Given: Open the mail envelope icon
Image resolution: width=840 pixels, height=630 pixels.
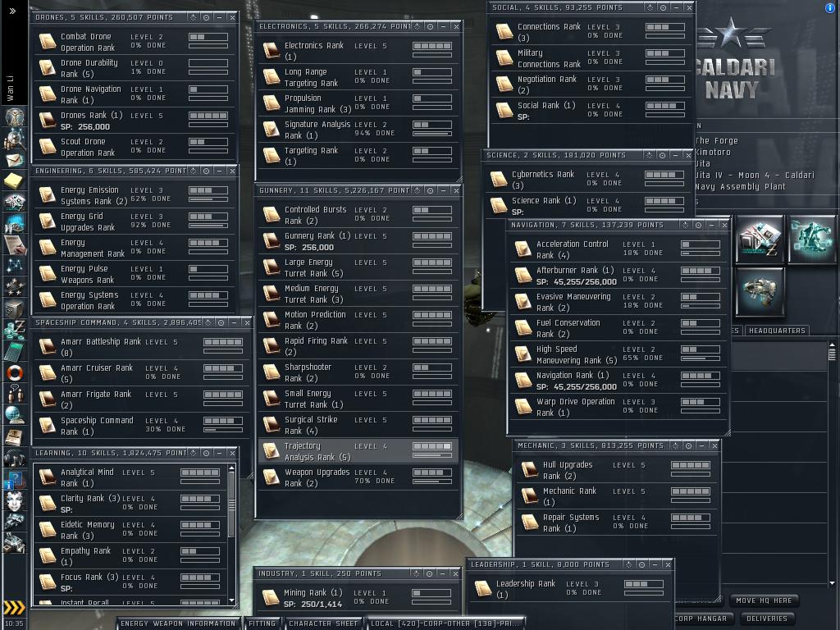Looking at the screenshot, I should (x=15, y=160).
